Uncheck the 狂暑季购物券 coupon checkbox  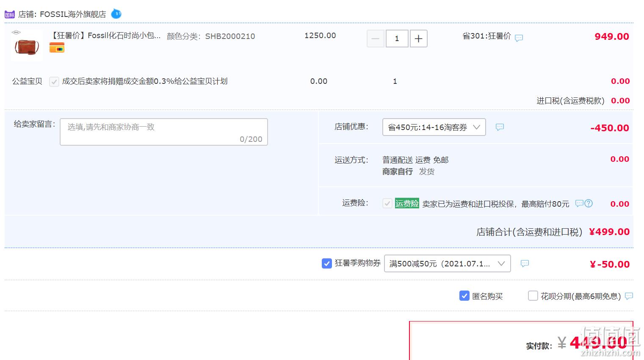coord(326,263)
